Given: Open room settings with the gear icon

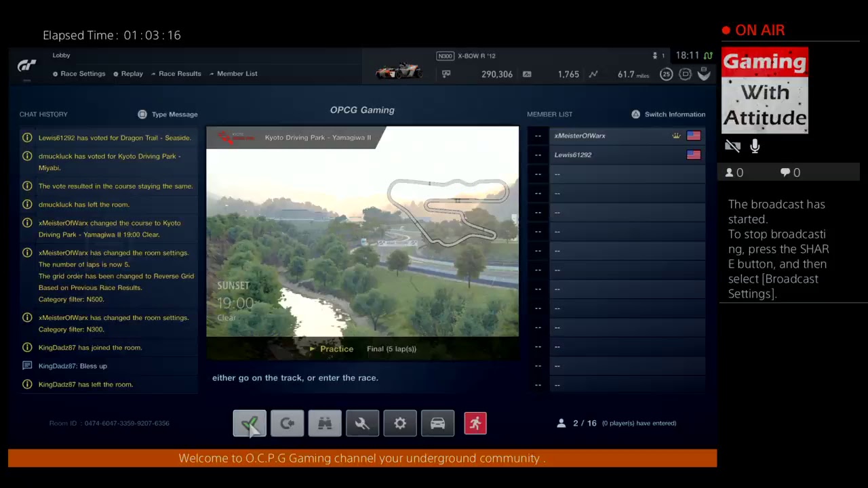Looking at the screenshot, I should point(400,424).
